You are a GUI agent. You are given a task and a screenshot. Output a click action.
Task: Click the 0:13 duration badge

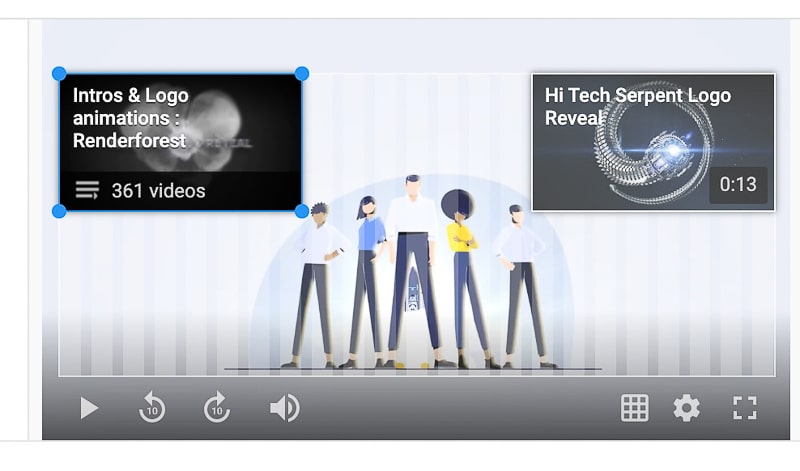(738, 184)
